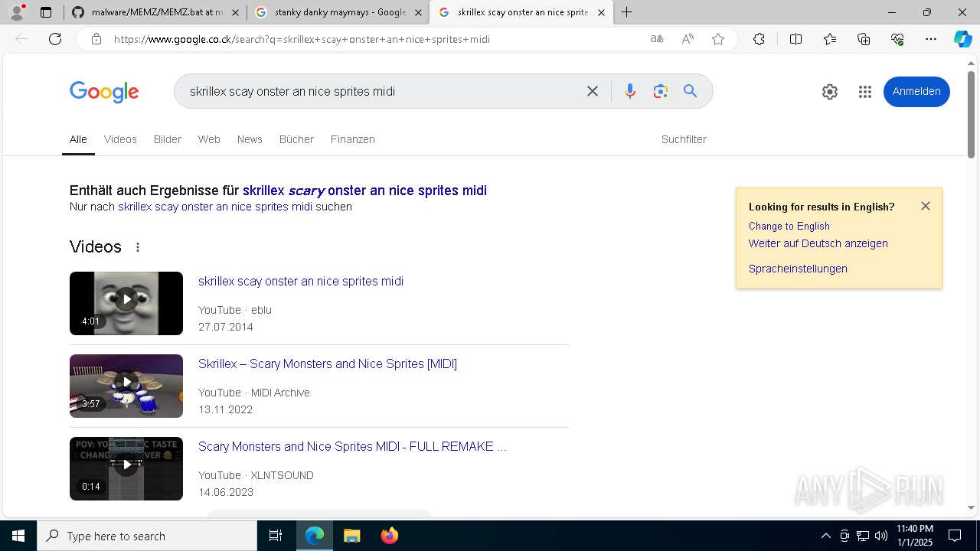Submit search with magnifier icon
The height and width of the screenshot is (551, 980).
tap(691, 91)
